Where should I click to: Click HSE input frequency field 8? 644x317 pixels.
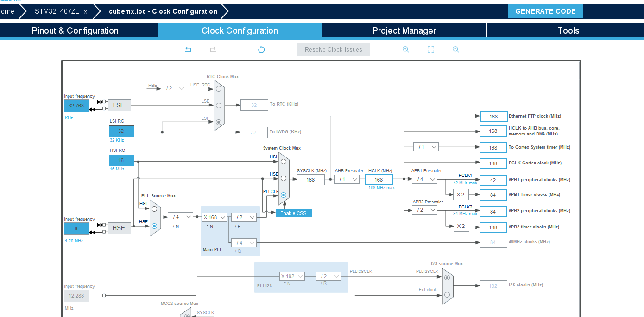pos(76,228)
